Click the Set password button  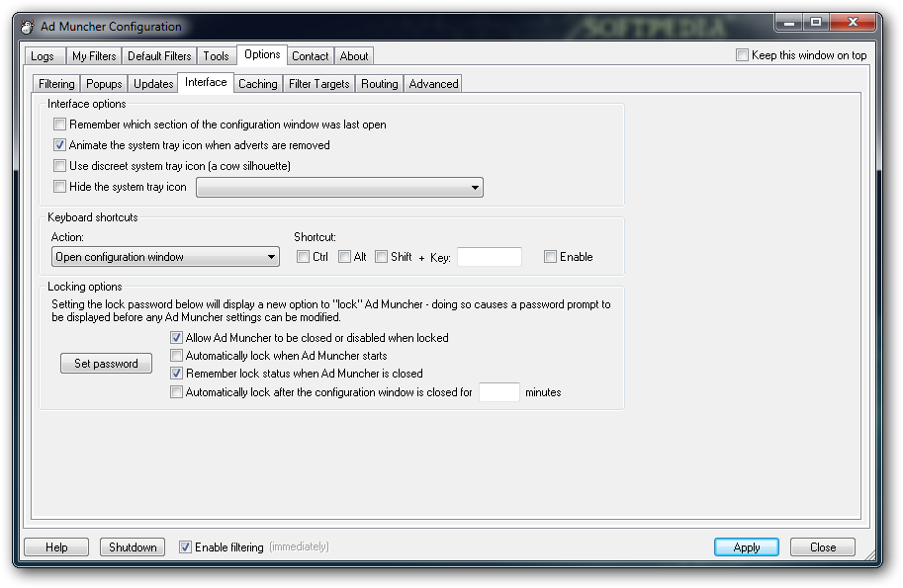click(x=107, y=364)
